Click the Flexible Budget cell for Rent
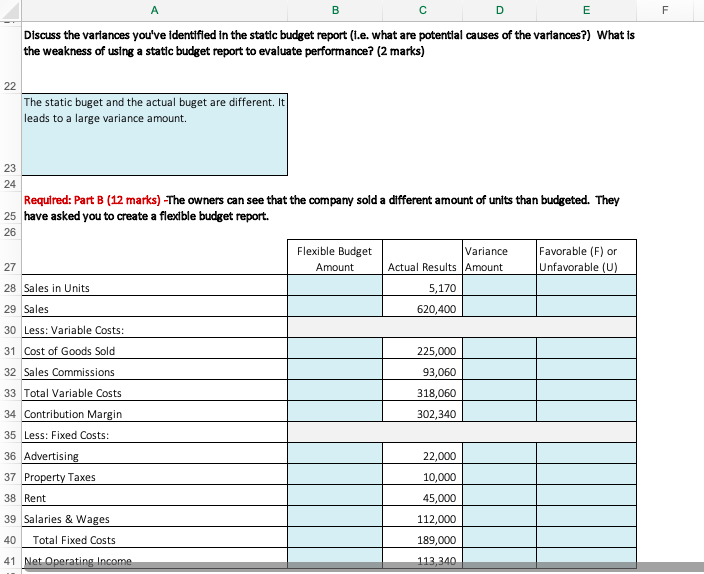This screenshot has width=704, height=574. tap(335, 495)
